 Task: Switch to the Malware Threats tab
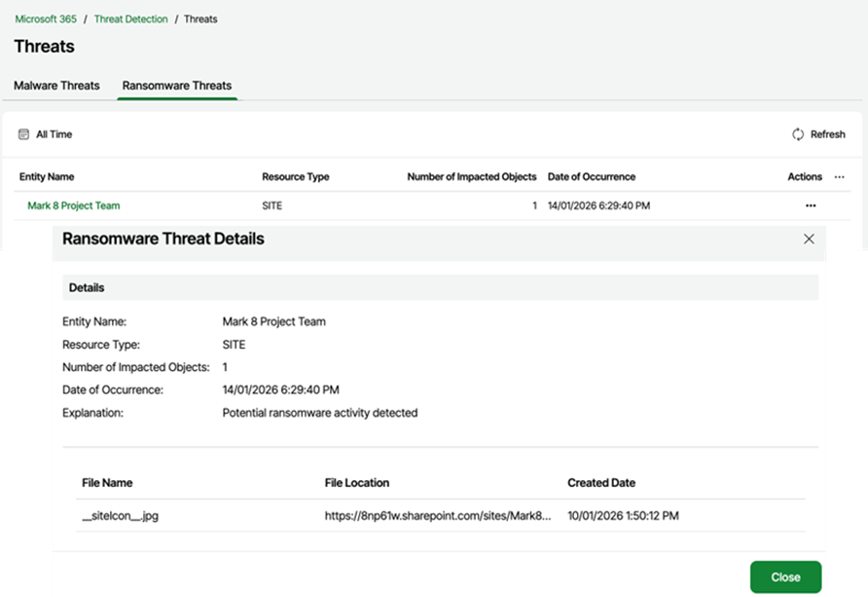pos(55,86)
